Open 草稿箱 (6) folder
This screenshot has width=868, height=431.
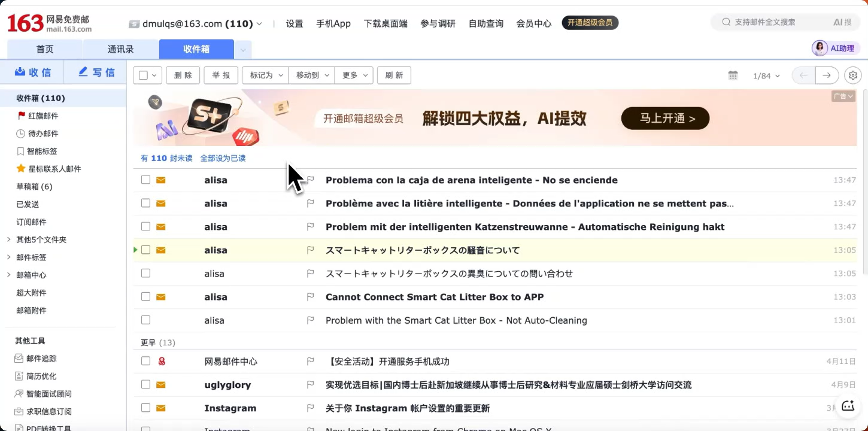coord(34,186)
